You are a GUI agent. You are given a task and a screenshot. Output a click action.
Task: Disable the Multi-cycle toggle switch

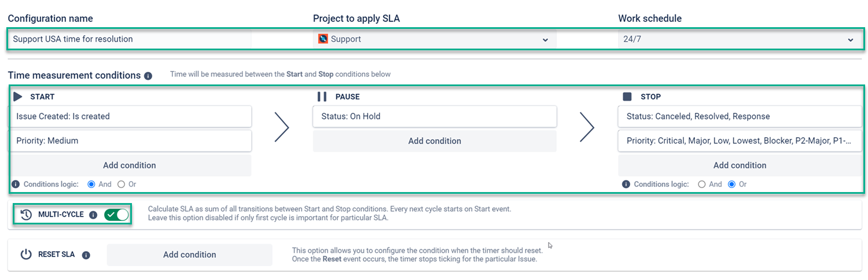[x=116, y=215]
